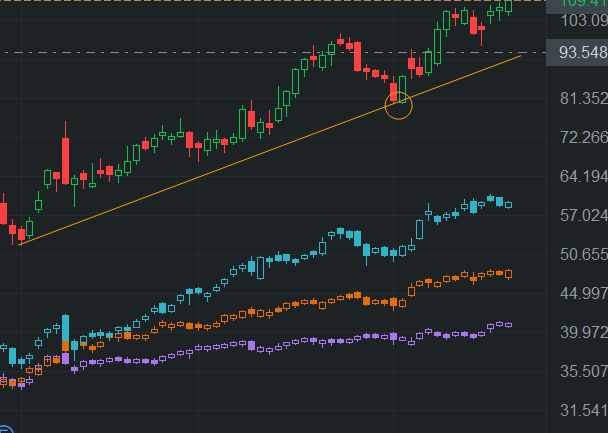
Task: Click the green 109.41 price tag at top
Action: (578, 4)
